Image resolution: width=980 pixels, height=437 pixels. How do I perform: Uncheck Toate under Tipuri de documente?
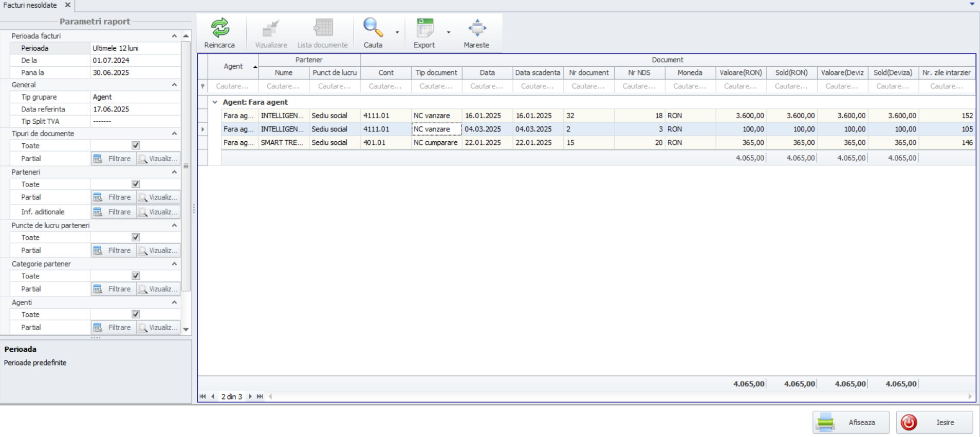(136, 146)
